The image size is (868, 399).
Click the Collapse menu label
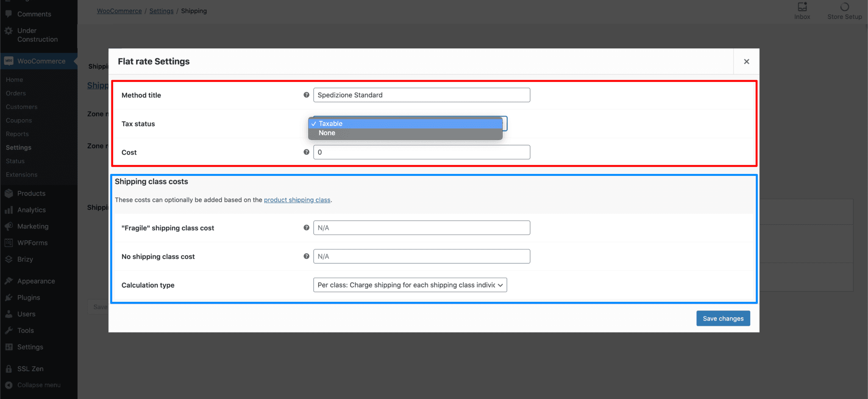pos(39,385)
